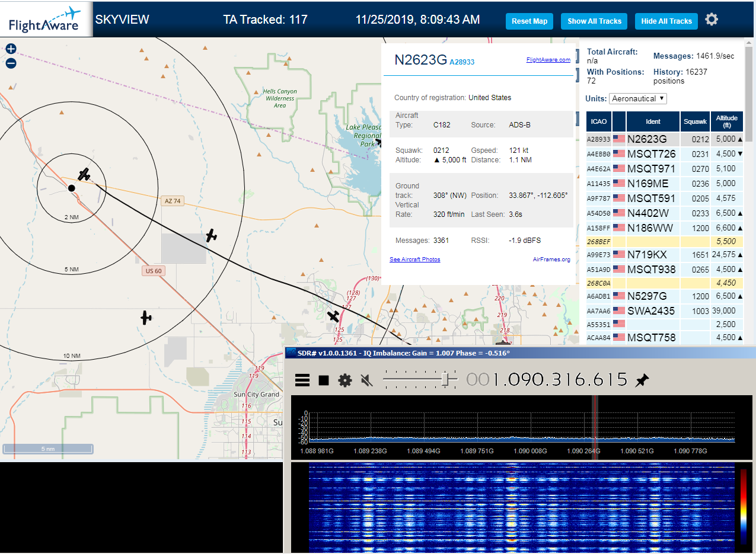756x554 pixels.
Task: Open SDR# configuration gear
Action: 345,380
